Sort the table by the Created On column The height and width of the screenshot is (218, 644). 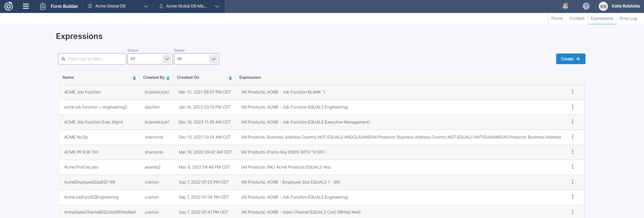point(230,78)
